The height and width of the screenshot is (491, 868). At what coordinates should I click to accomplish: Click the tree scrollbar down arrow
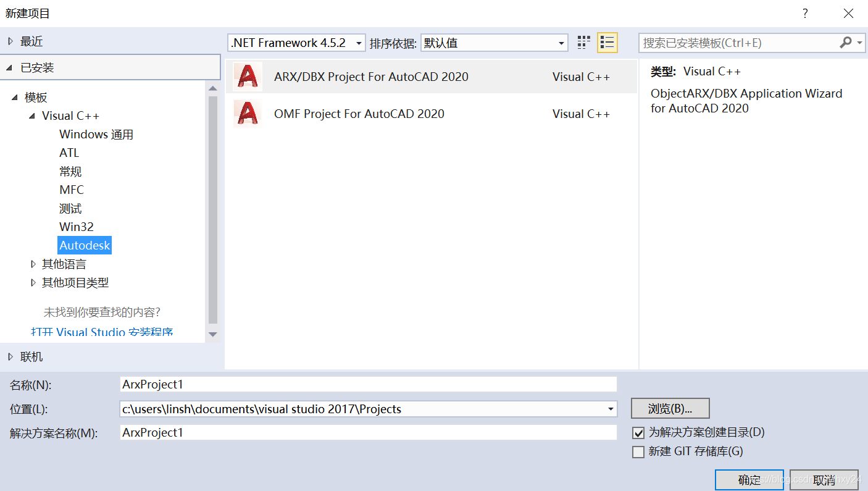pyautogui.click(x=213, y=334)
